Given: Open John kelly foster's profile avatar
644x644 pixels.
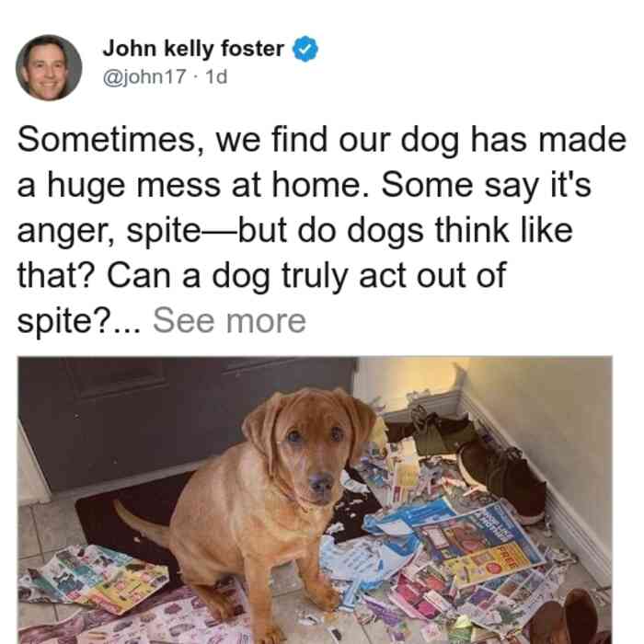Looking at the screenshot, I should (x=49, y=68).
